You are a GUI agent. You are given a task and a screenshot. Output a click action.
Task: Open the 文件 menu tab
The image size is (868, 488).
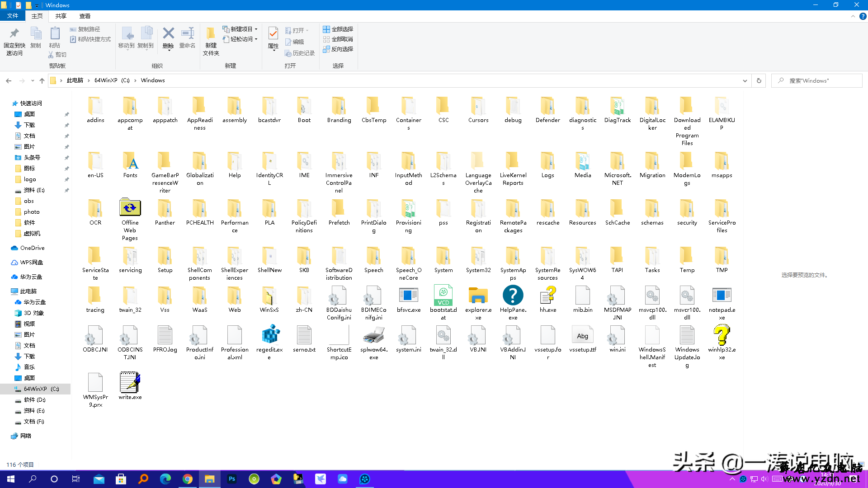13,16
